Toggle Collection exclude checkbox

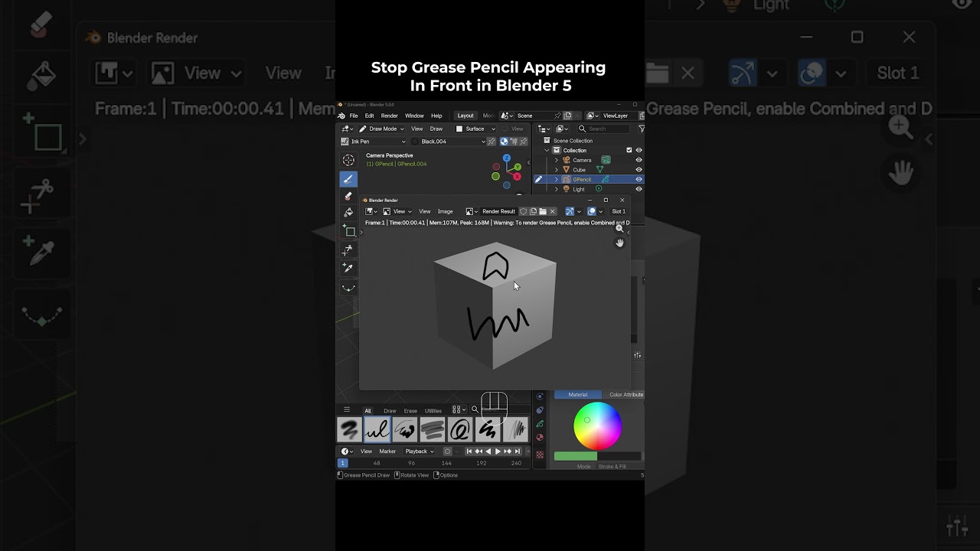(629, 150)
